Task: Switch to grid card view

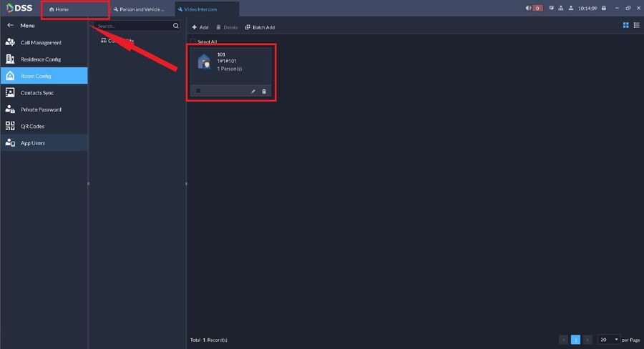Action: click(626, 26)
